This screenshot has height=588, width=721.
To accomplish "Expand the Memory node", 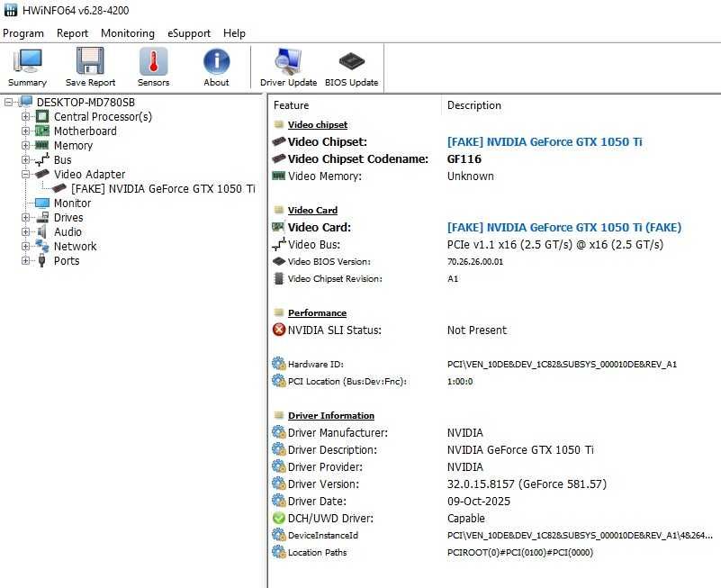I will [x=25, y=145].
